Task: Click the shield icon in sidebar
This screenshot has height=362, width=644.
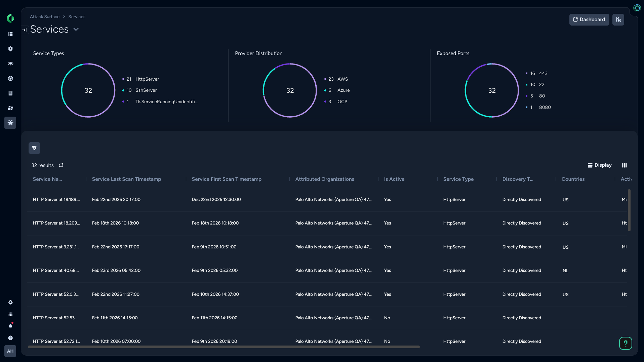Action: [10, 49]
